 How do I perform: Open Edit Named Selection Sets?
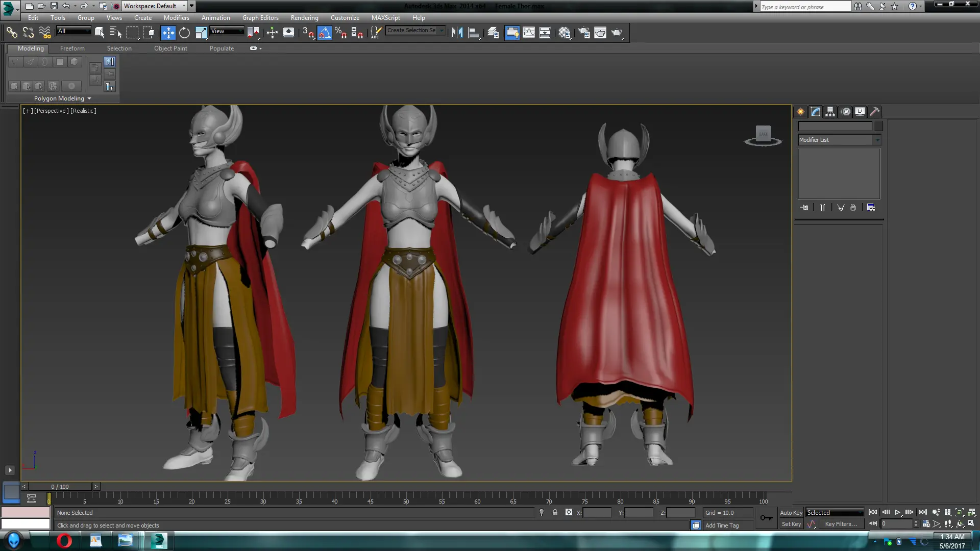(375, 33)
